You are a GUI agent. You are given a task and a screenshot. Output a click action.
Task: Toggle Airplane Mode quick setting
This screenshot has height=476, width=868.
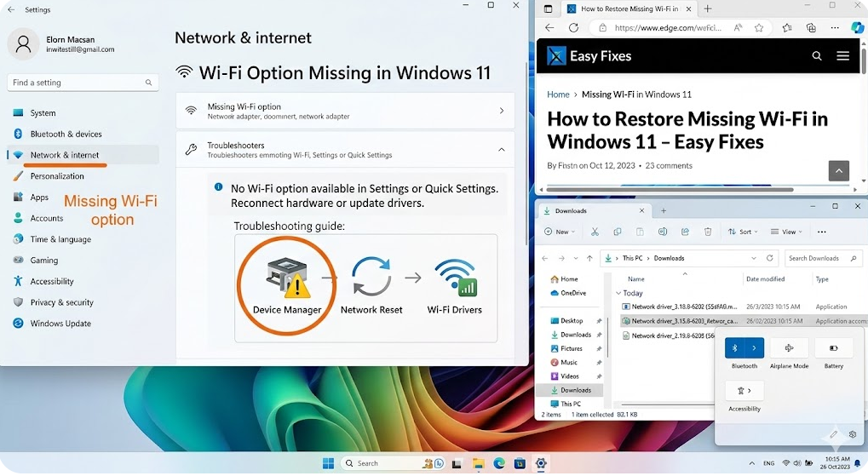click(789, 348)
